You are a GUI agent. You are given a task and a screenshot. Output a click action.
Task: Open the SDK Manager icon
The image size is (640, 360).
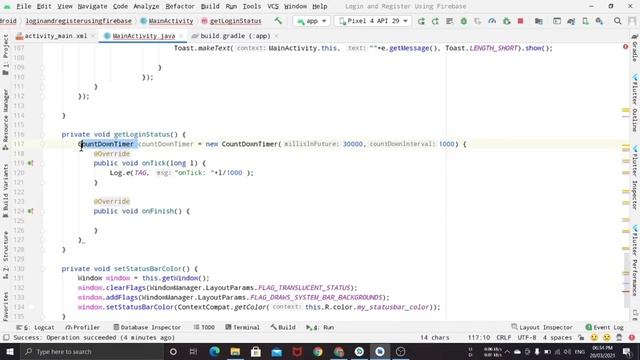click(x=599, y=21)
